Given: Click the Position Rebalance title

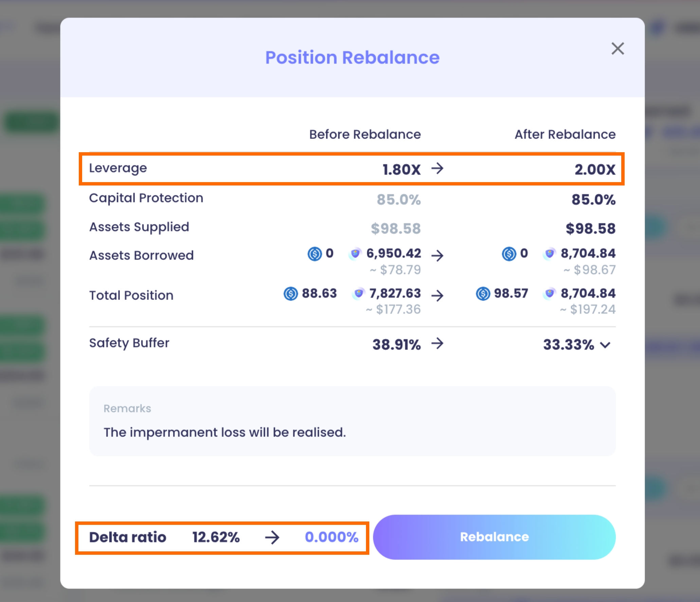Looking at the screenshot, I should click(x=352, y=57).
